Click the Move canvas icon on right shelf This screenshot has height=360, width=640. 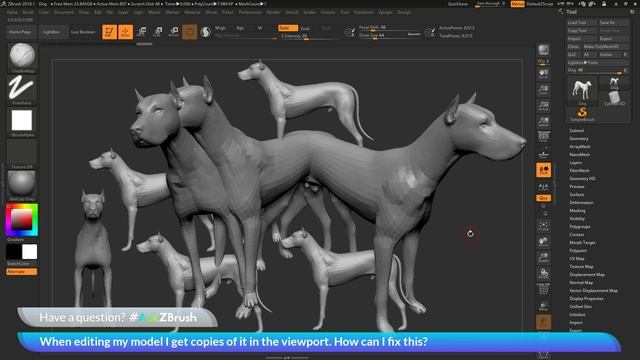(543, 242)
